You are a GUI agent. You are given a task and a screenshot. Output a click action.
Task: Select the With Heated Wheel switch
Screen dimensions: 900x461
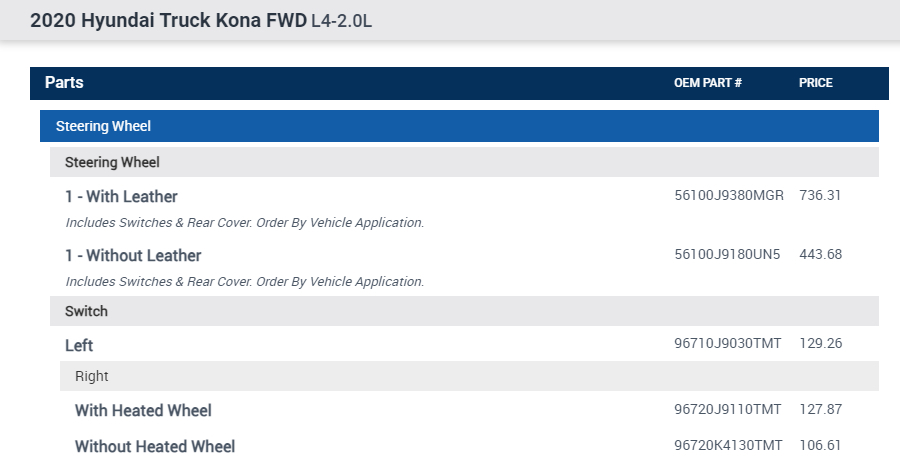143,410
